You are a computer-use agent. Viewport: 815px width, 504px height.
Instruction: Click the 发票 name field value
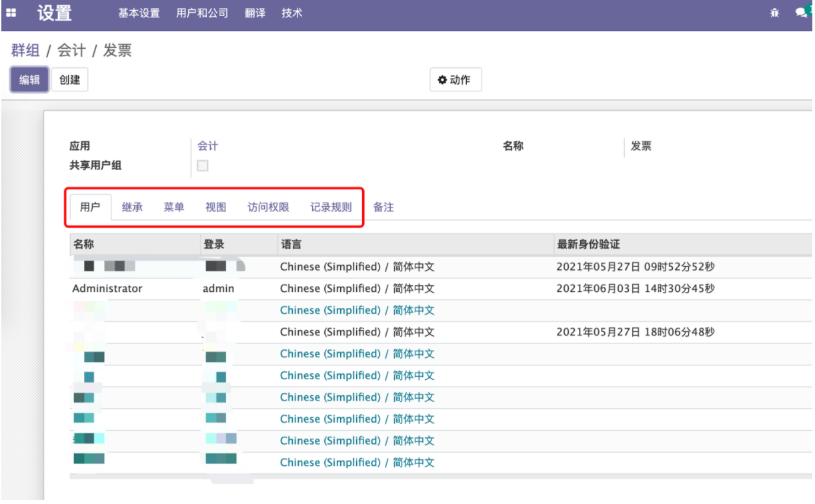(641, 147)
